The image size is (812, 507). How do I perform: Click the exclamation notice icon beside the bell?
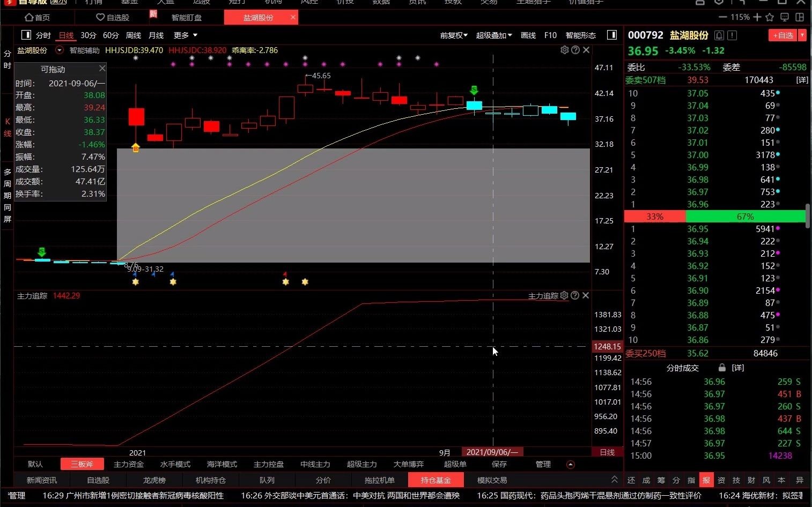coord(732,35)
